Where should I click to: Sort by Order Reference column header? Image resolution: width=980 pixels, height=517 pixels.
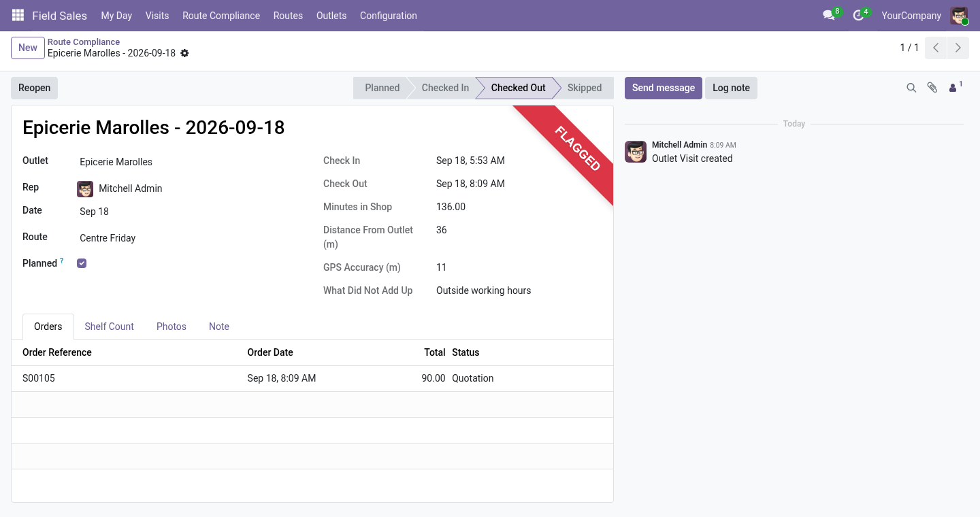57,352
